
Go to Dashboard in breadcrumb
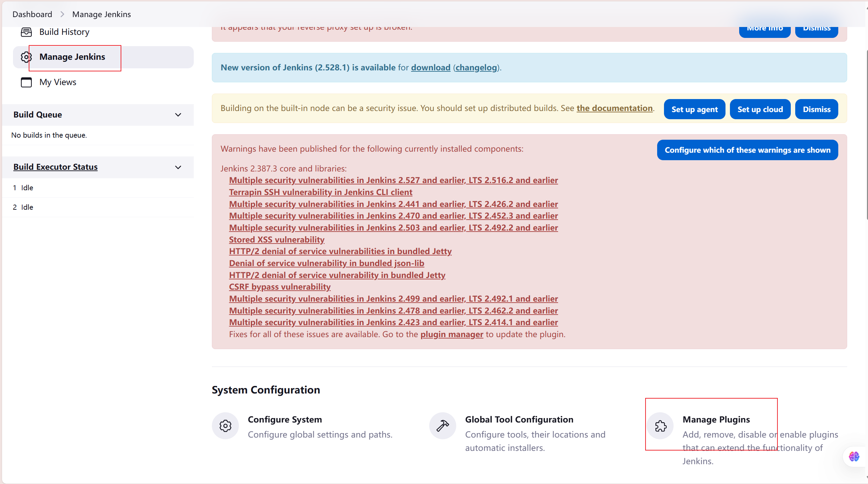pos(32,14)
